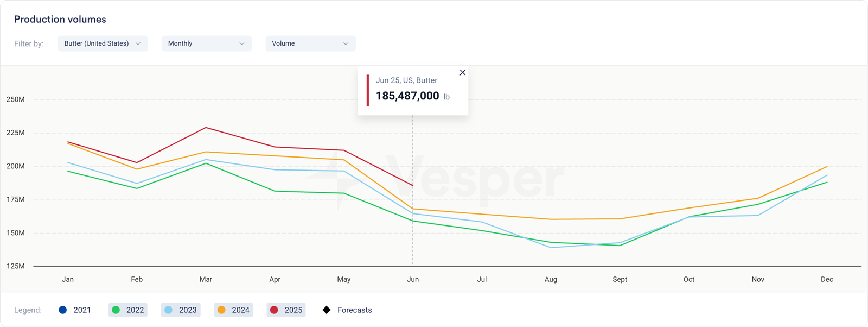Open the Volume metric dropdown

(310, 43)
